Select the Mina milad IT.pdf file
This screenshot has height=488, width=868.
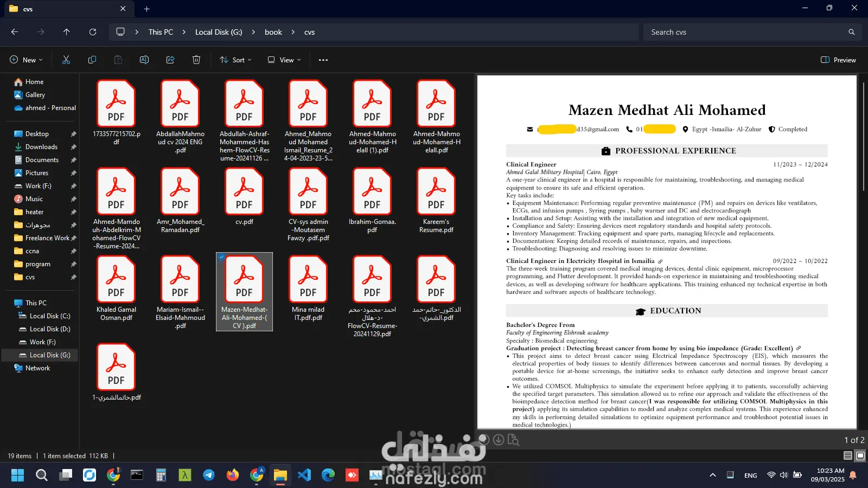coord(308,288)
